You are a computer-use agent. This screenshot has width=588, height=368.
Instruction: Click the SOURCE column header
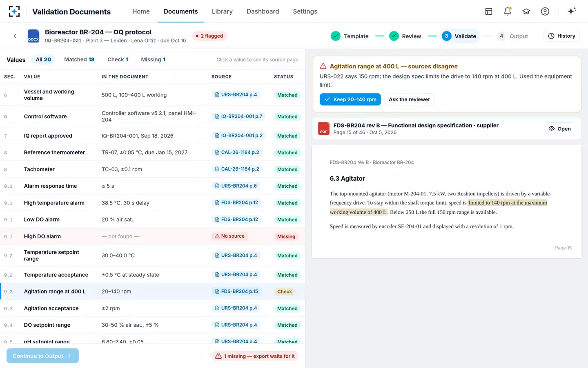(222, 76)
